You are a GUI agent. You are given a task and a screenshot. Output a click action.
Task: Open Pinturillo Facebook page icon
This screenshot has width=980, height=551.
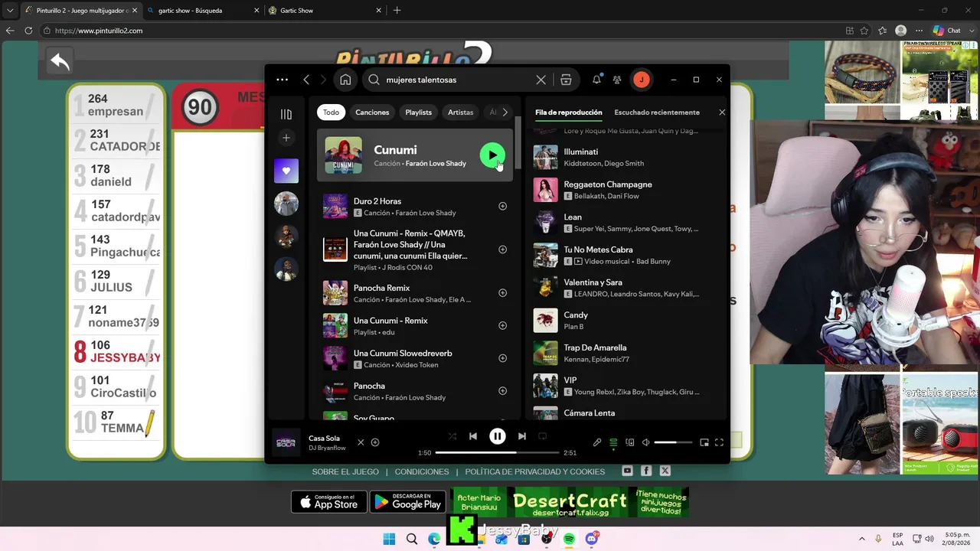[646, 471]
